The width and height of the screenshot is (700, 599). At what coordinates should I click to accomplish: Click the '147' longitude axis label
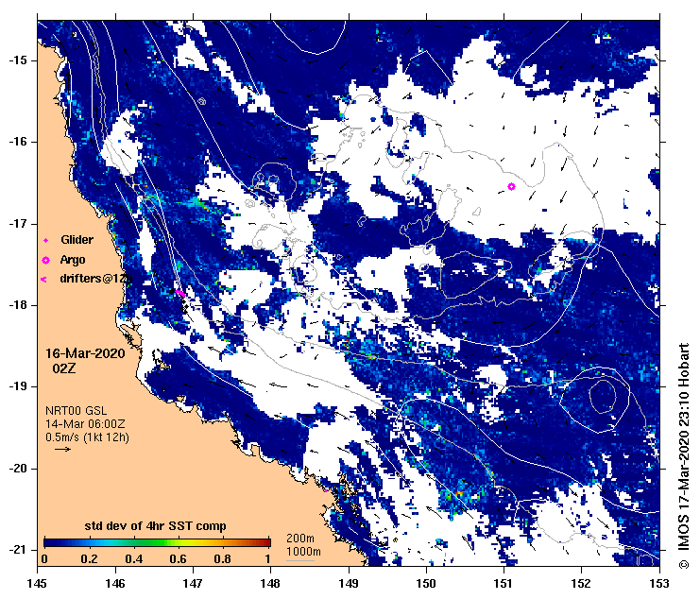tap(193, 584)
